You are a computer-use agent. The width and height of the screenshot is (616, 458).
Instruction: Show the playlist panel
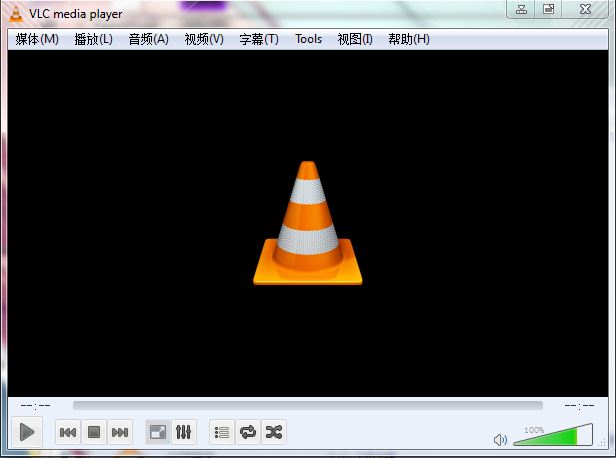[222, 432]
